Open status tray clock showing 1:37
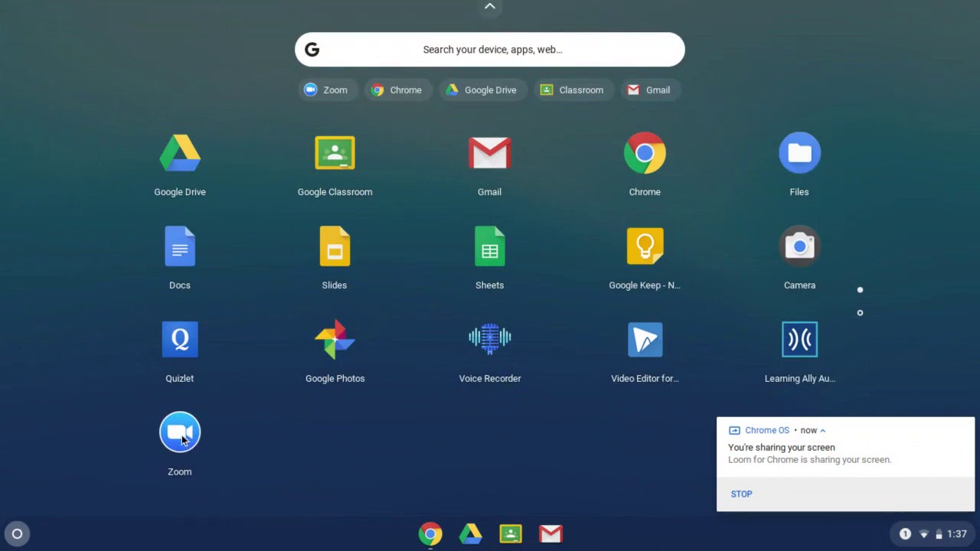 (957, 534)
